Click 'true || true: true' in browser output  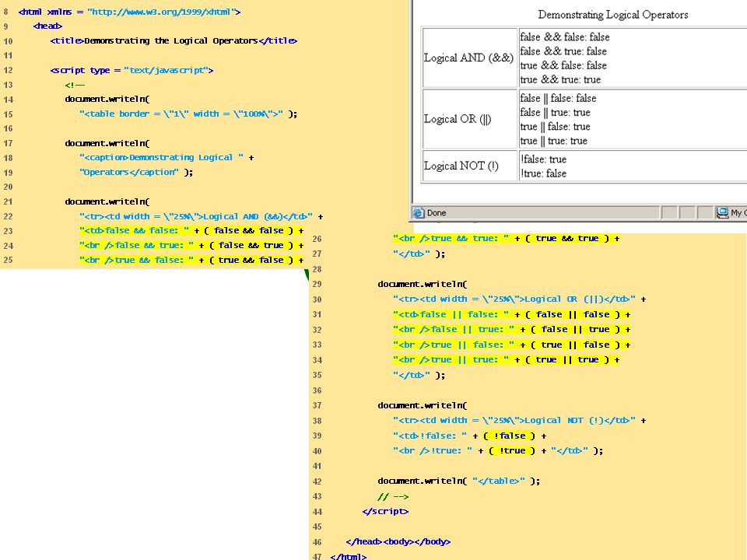(553, 141)
